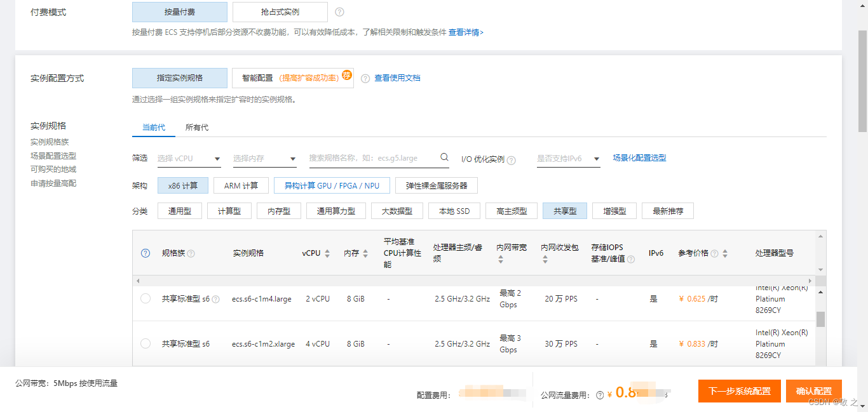Sort by 内网带宽 column arrows

(x=501, y=260)
